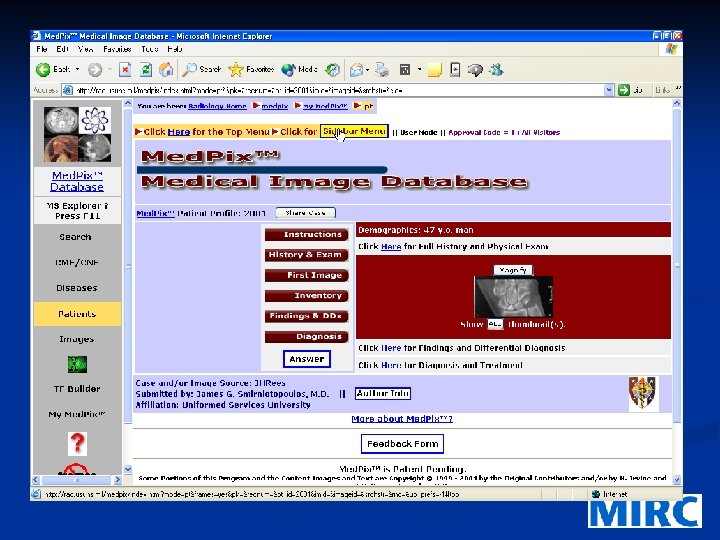720x540 pixels.
Task: Open Edit button dropdown arrow
Action: click(x=419, y=70)
